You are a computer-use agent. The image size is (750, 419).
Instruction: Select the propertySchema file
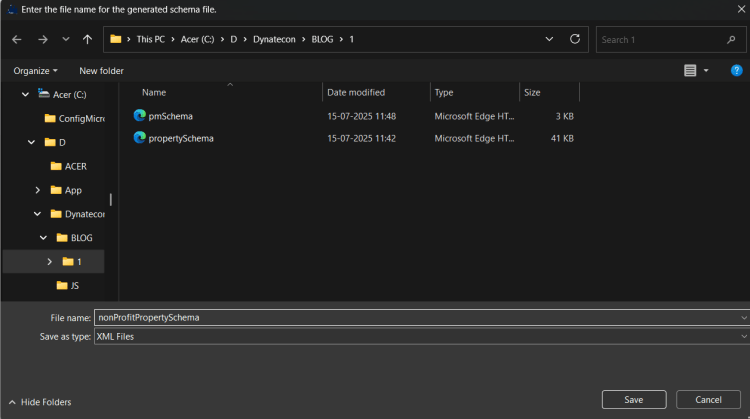click(x=180, y=138)
